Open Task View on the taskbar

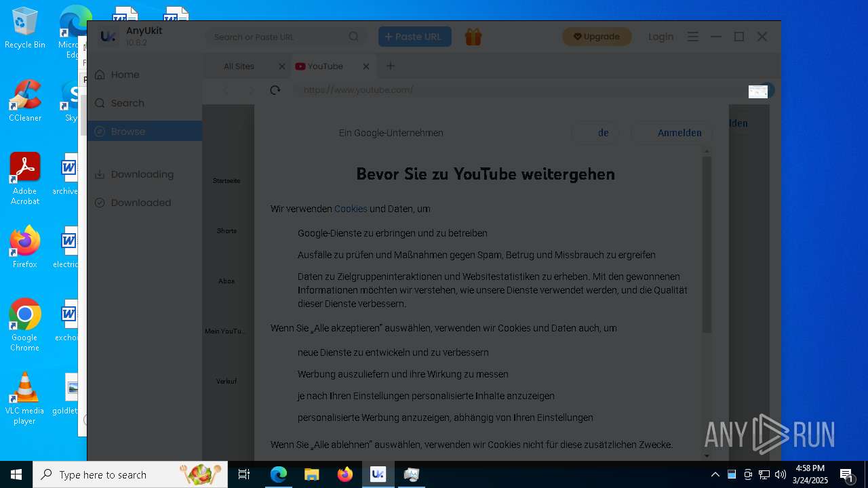(x=244, y=474)
